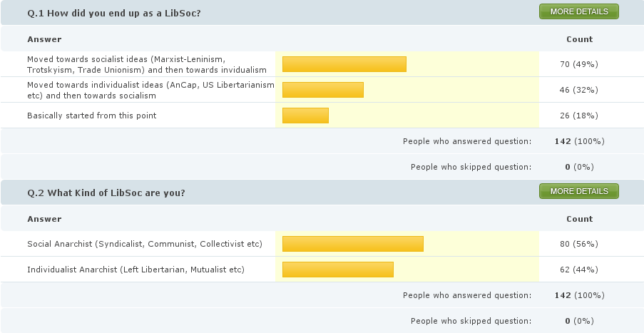
Task: Click the Q.1 'How did you end up' heading
Action: tap(113, 13)
